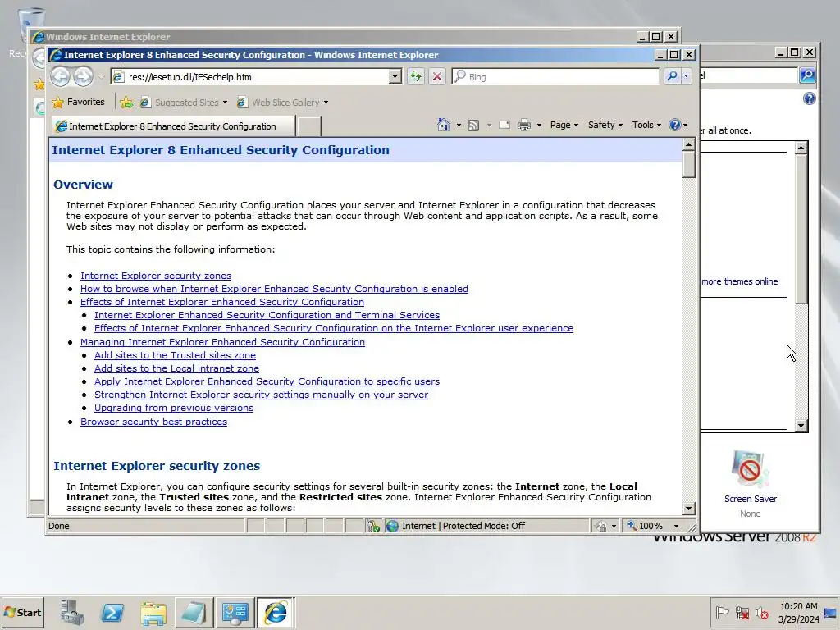Click the Start button

[22, 612]
